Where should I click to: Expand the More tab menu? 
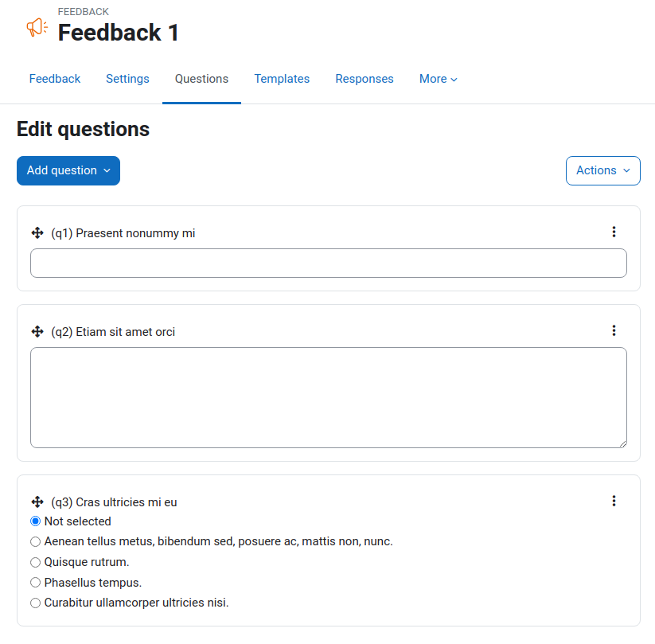point(439,79)
